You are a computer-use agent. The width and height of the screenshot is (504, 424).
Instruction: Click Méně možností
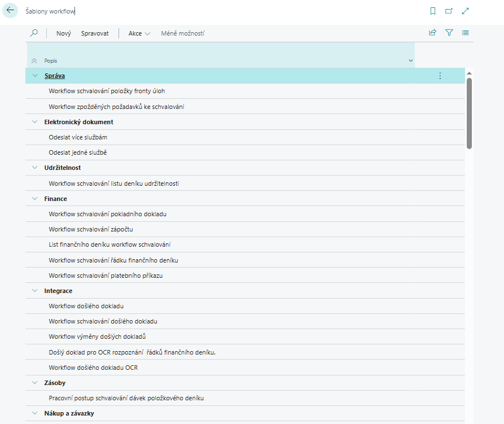tap(182, 33)
